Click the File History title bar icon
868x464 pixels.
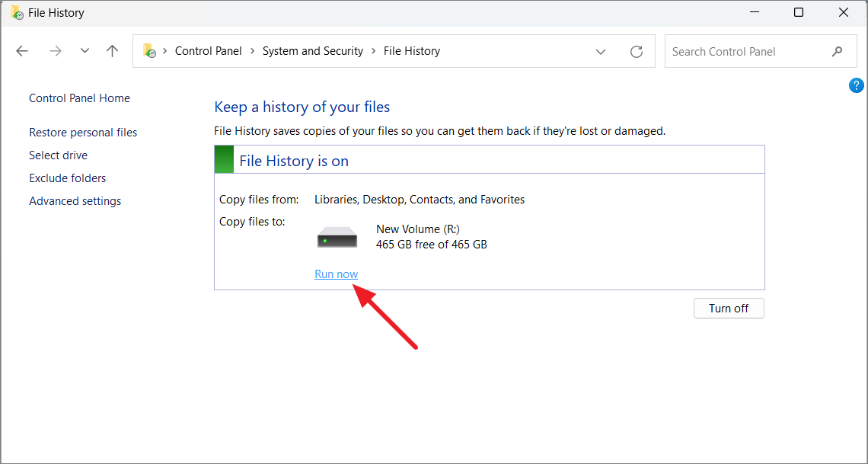pyautogui.click(x=18, y=13)
